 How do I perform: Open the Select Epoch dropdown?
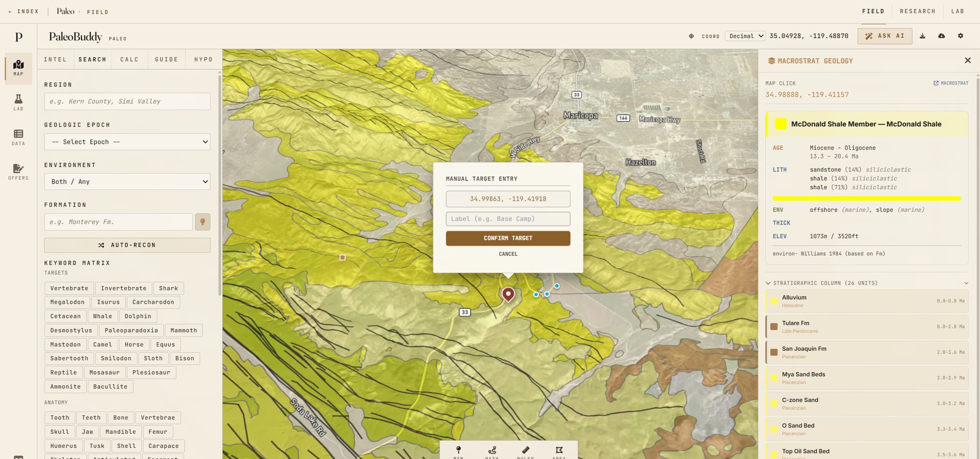pyautogui.click(x=127, y=142)
